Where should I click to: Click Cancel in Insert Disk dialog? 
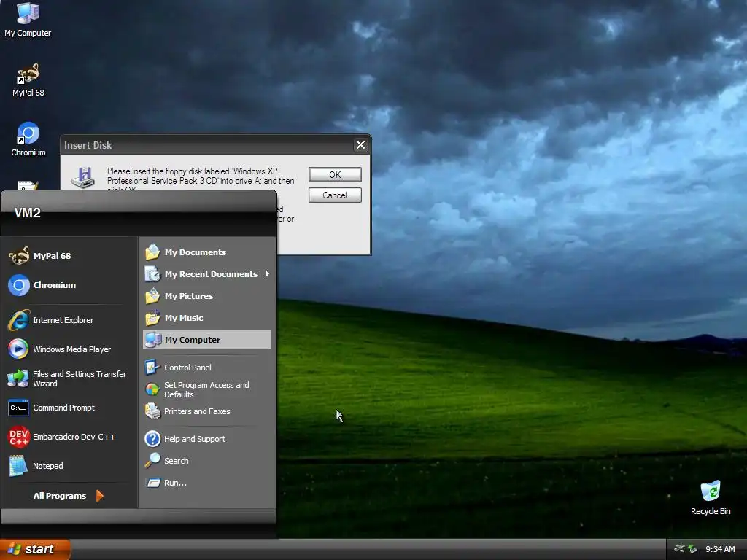335,195
